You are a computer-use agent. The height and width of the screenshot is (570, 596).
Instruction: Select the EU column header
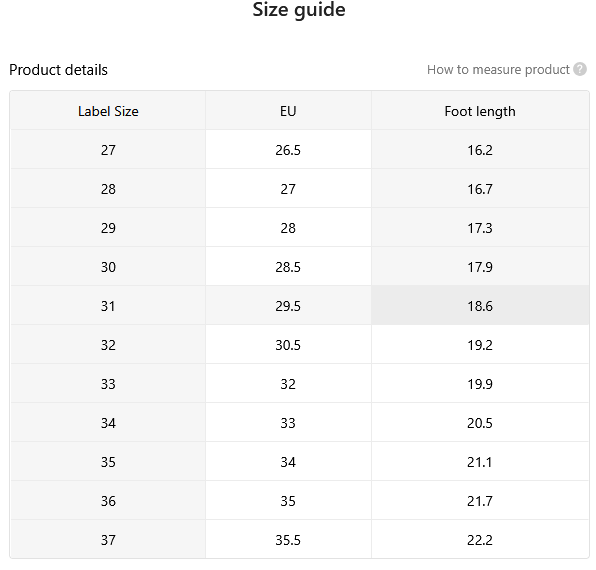point(288,111)
